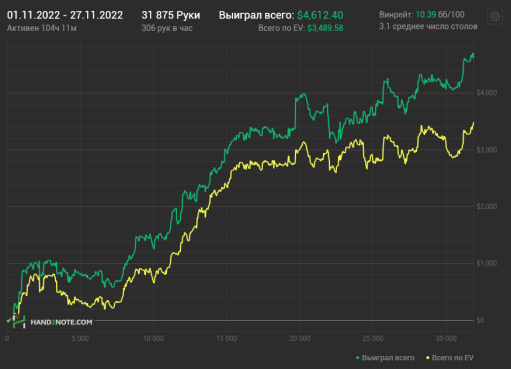This screenshot has width=511, height=369.
Task: Click the Hand2Note logo icon
Action: point(19,322)
